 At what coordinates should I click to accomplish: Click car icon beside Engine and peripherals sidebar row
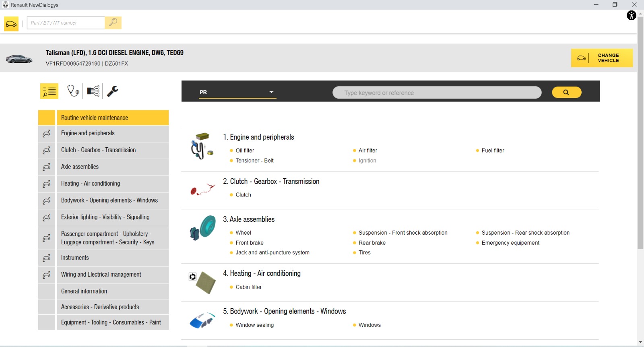(47, 133)
